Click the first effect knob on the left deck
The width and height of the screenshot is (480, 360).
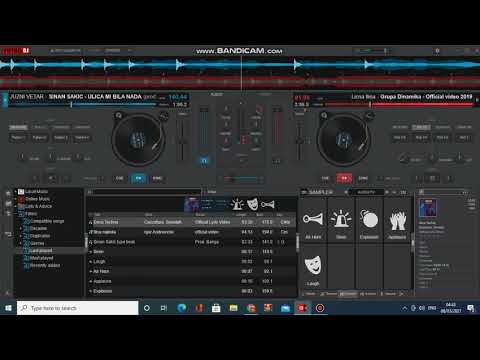pos(22,157)
